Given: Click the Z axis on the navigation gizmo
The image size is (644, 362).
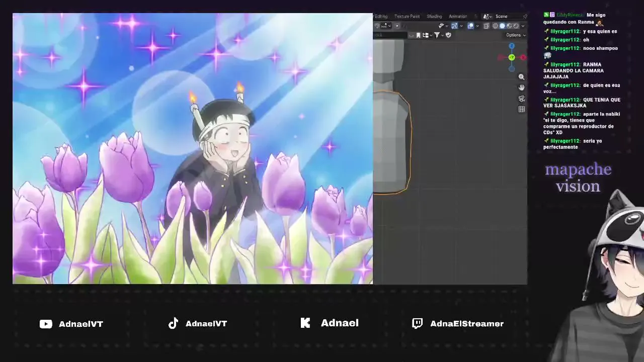Looking at the screenshot, I should [x=512, y=46].
